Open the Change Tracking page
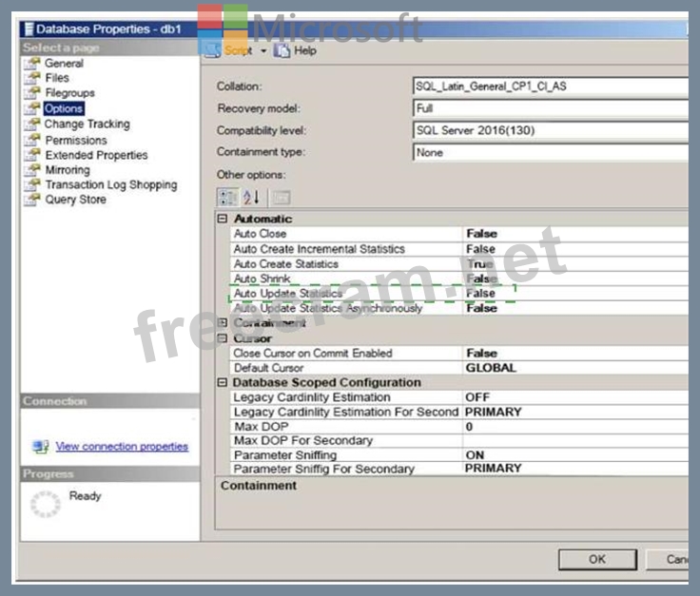The image size is (700, 596). click(x=87, y=124)
